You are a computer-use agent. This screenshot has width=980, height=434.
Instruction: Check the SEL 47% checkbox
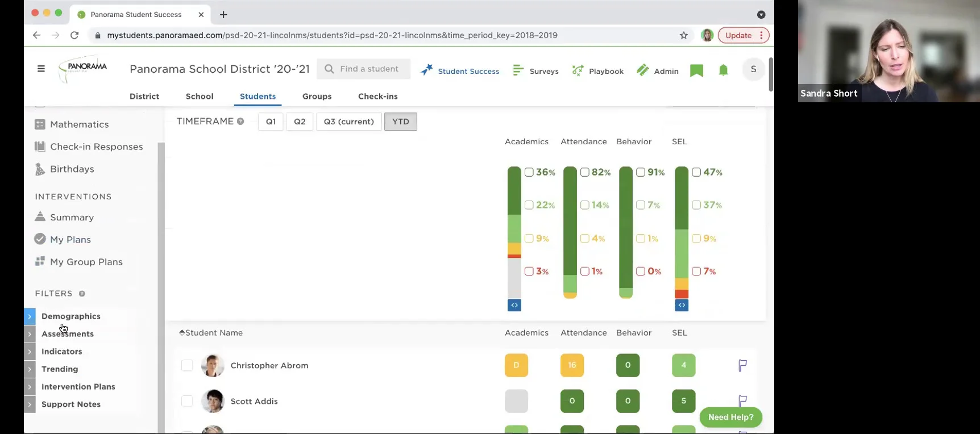696,172
